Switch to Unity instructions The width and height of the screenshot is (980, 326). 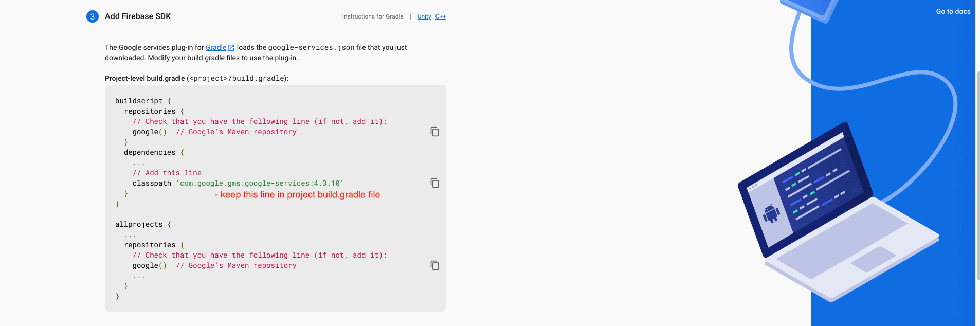(x=424, y=16)
